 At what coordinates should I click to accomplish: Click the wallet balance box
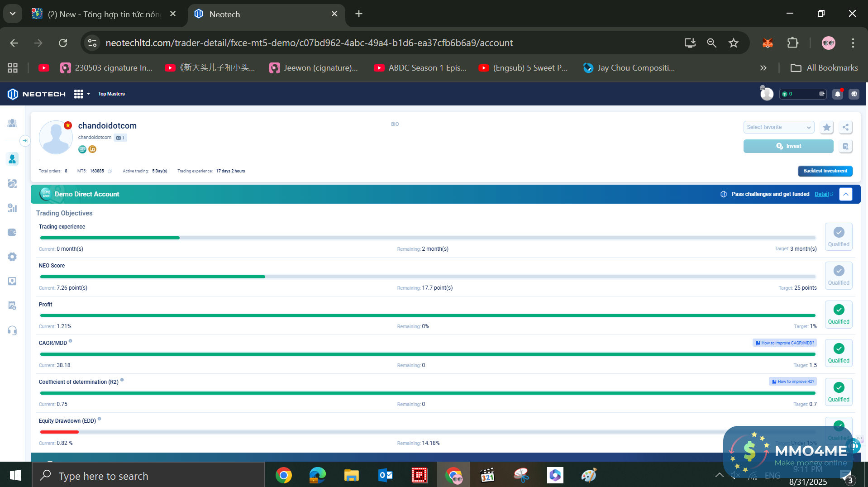(x=803, y=94)
